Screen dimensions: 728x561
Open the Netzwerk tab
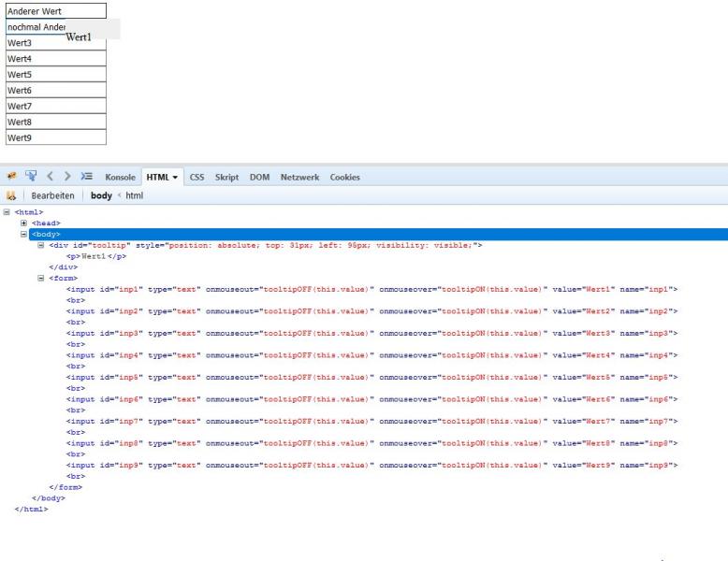tap(299, 178)
